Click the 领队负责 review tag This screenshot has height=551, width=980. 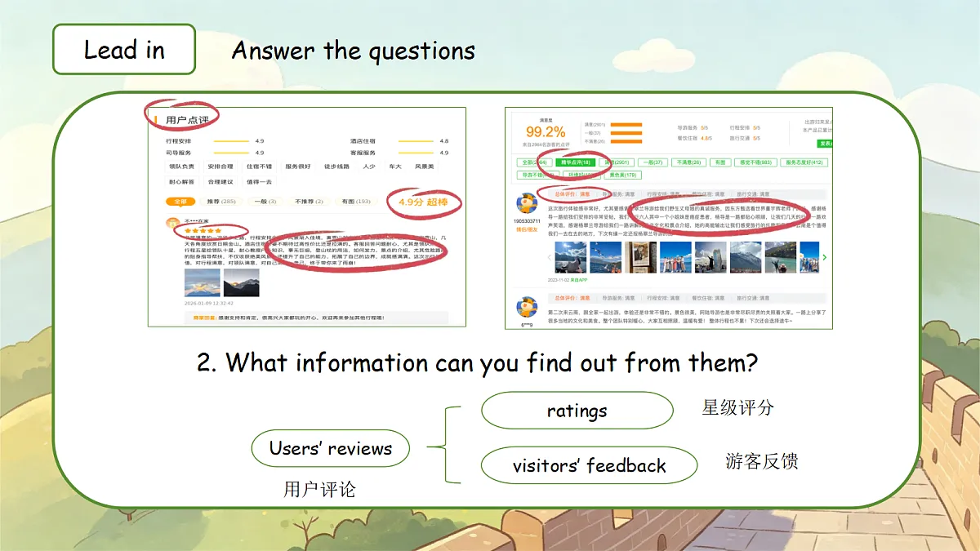(x=181, y=167)
